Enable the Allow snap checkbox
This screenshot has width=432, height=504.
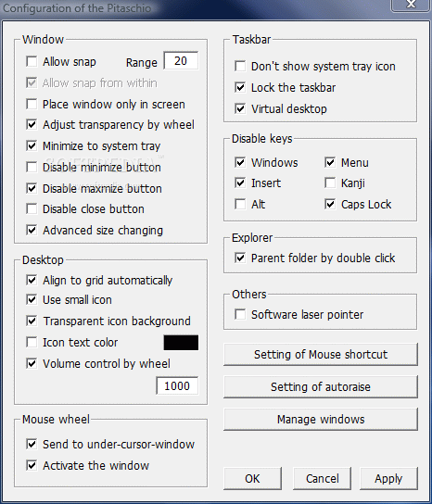pos(32,61)
